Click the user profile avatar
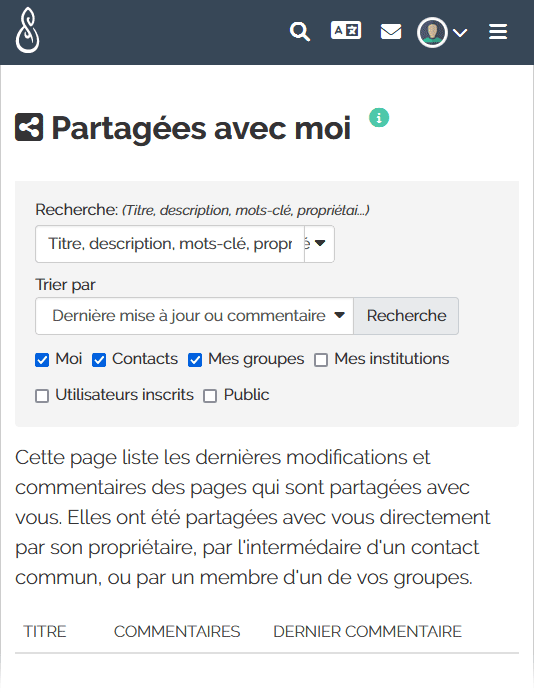The height and width of the screenshot is (694, 534). pos(432,32)
